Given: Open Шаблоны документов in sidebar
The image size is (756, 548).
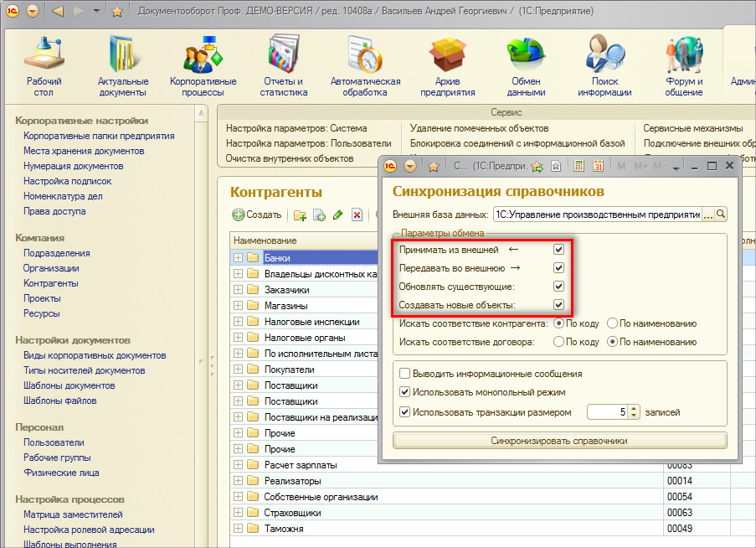Looking at the screenshot, I should pos(69,385).
